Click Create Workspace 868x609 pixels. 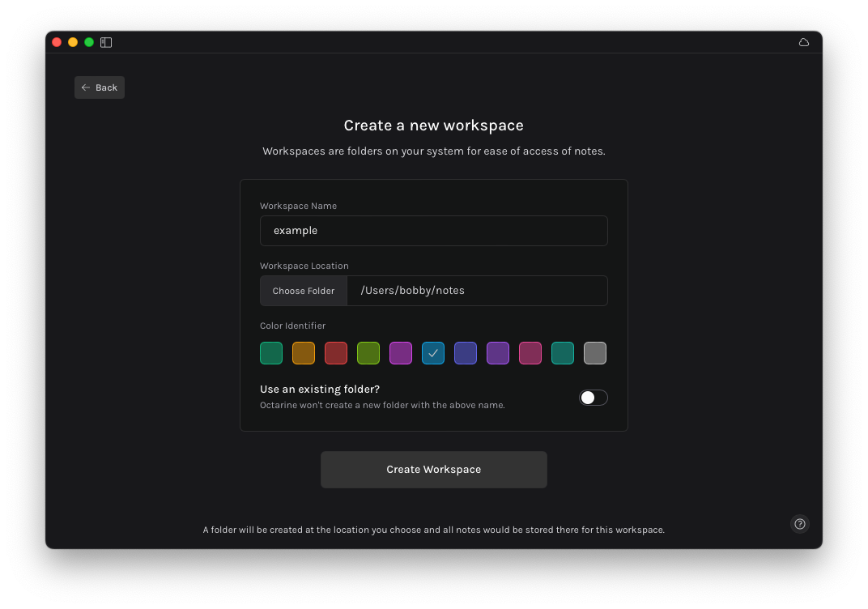(433, 469)
